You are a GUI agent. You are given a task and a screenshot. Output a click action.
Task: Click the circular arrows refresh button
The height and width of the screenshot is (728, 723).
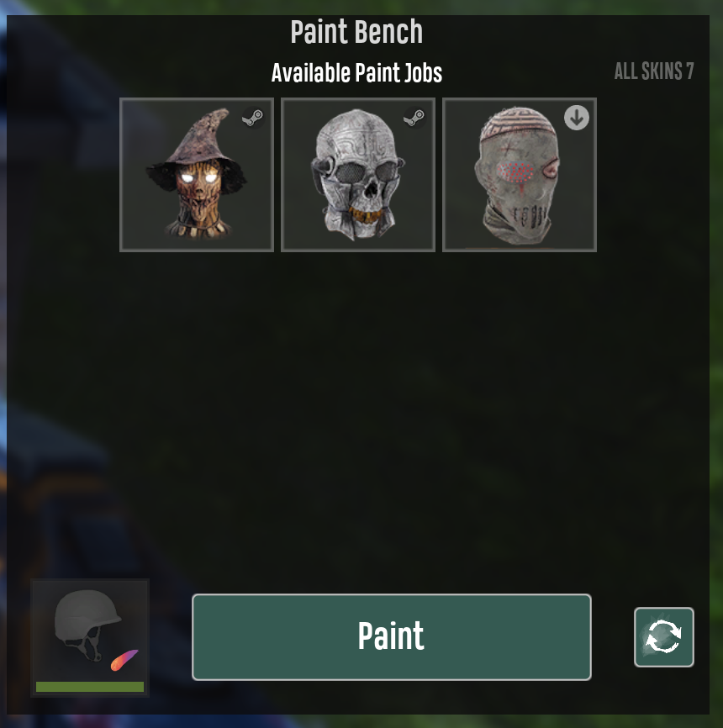tap(664, 637)
